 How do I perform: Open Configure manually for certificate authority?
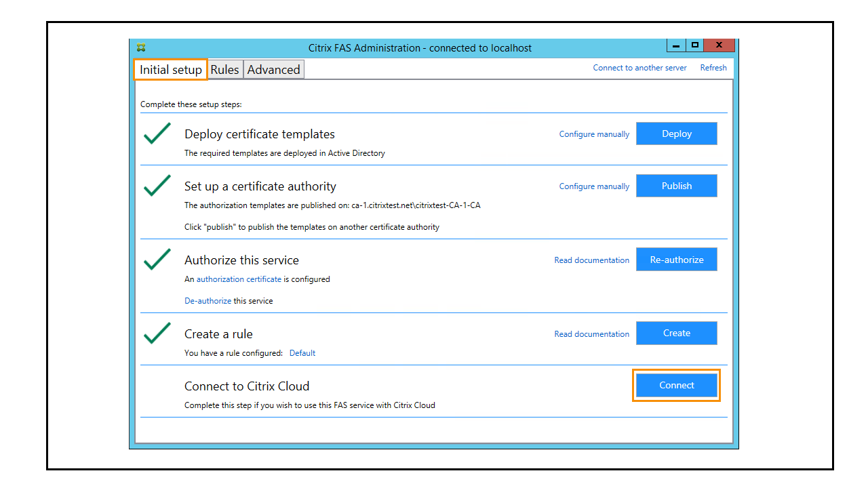[x=594, y=186]
